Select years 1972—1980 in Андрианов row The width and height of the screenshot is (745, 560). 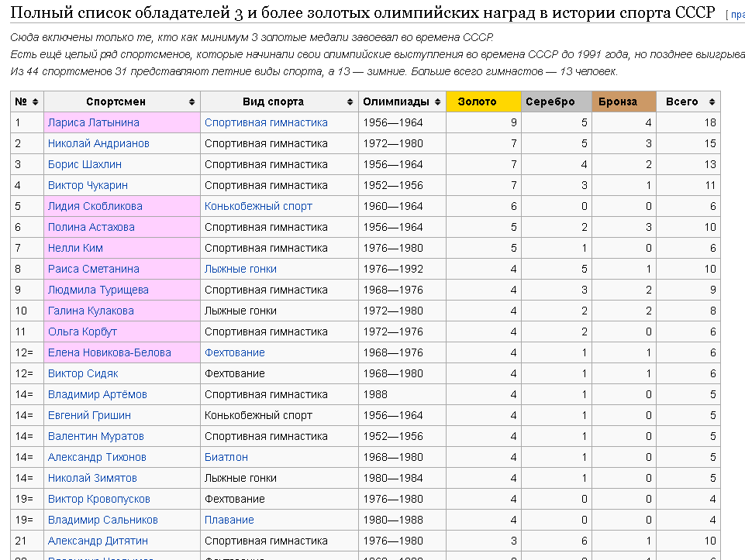(x=393, y=143)
